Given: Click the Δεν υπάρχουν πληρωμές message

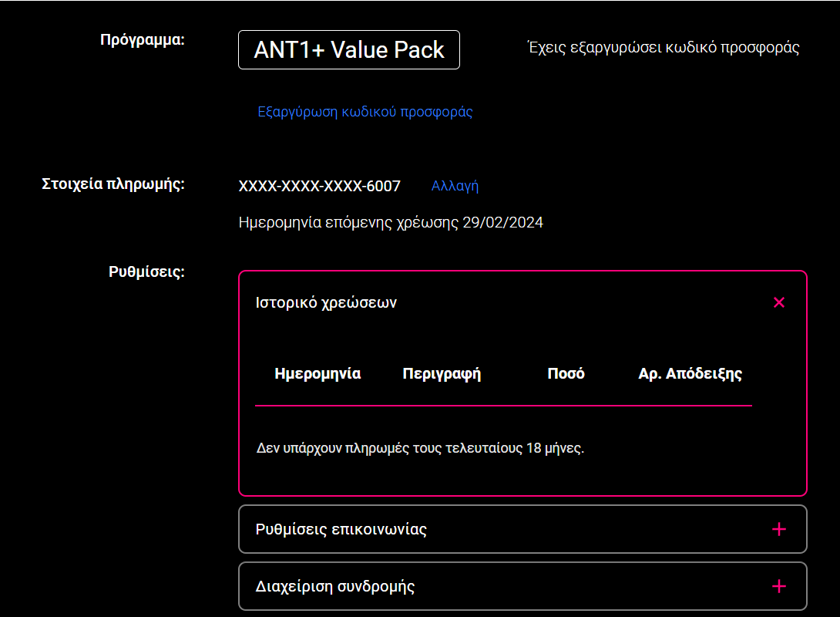Looking at the screenshot, I should click(x=420, y=448).
